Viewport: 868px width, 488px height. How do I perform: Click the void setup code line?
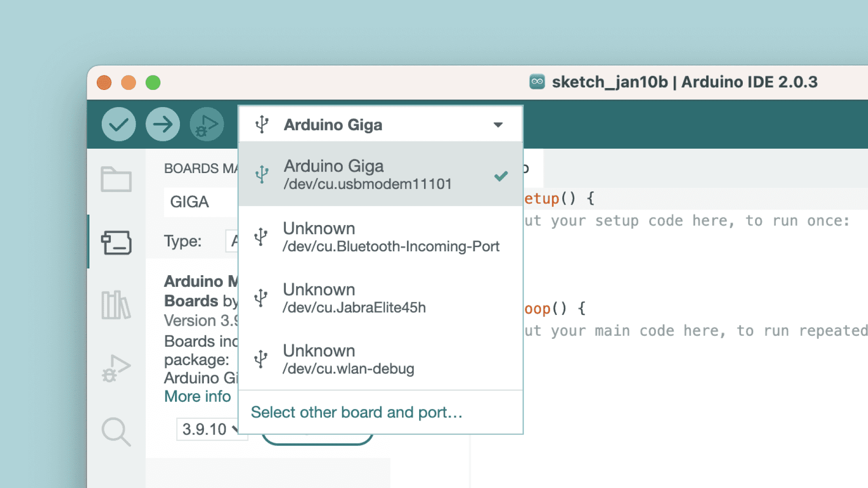click(x=558, y=198)
